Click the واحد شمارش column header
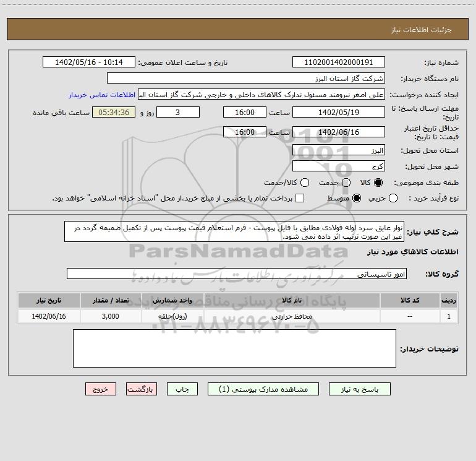Image resolution: width=476 pixels, height=461 pixels. coord(172,300)
